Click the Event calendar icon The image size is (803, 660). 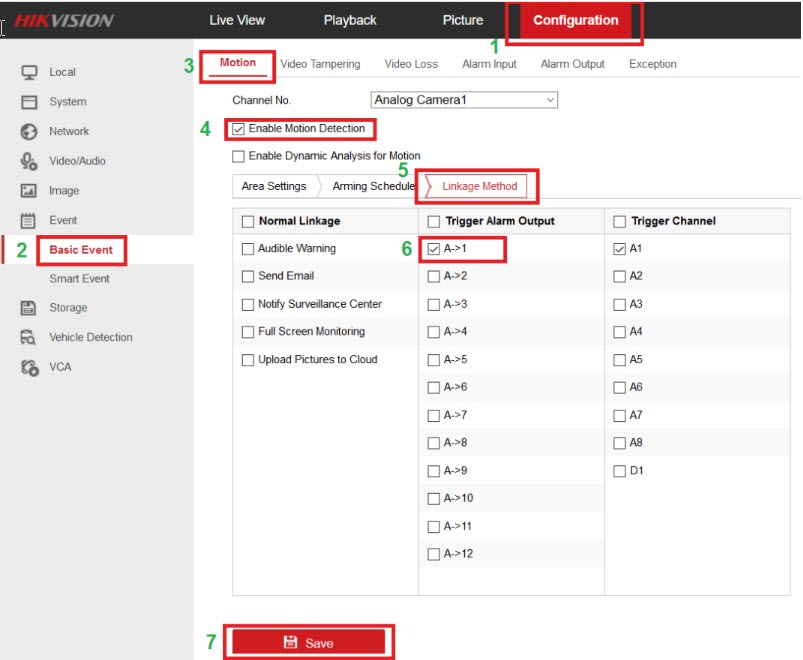[29, 220]
